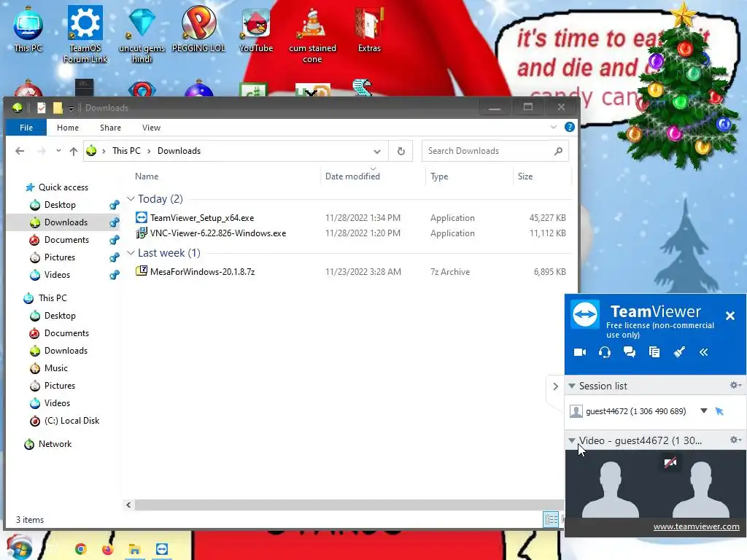Toggle the crossed-out camera in video area

pyautogui.click(x=670, y=462)
